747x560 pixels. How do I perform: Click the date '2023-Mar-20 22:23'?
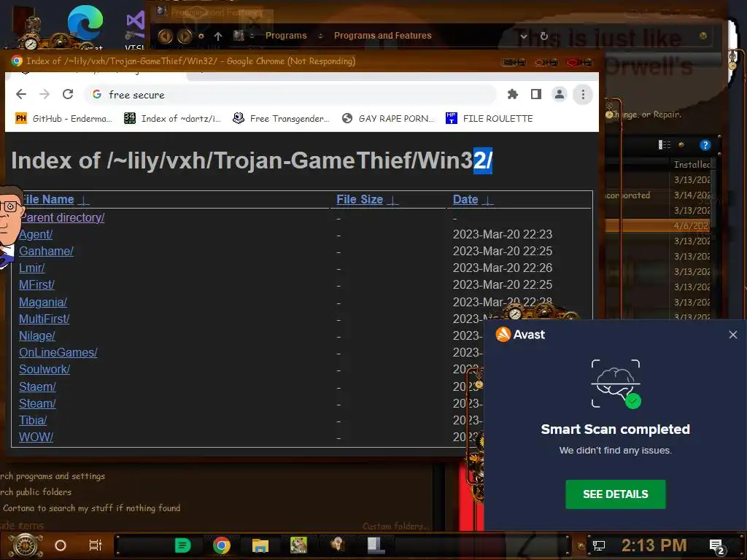(503, 234)
